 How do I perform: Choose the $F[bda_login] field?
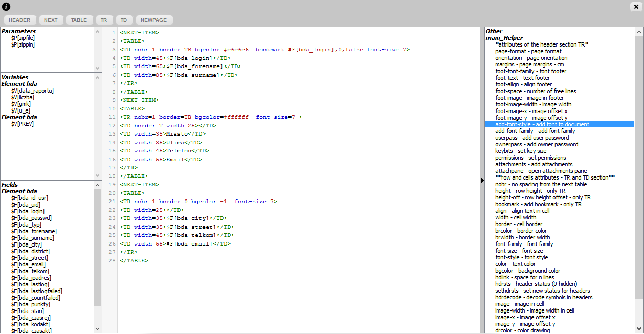[28, 211]
